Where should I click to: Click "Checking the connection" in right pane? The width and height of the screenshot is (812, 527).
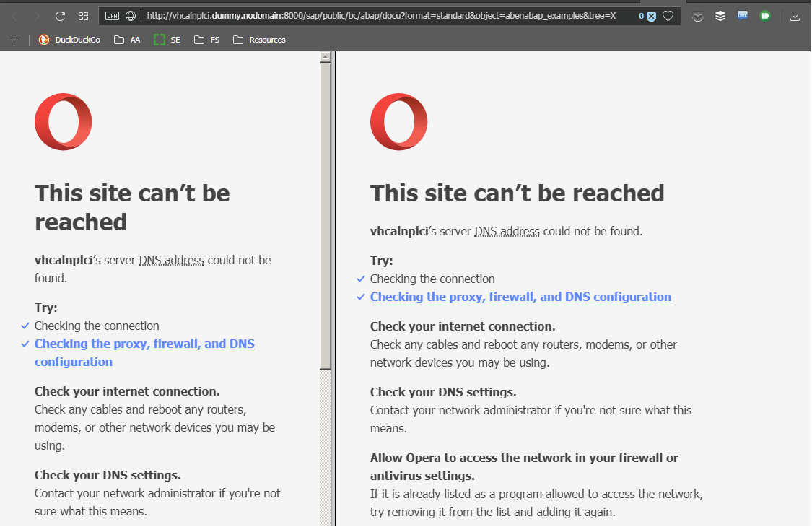click(x=432, y=279)
